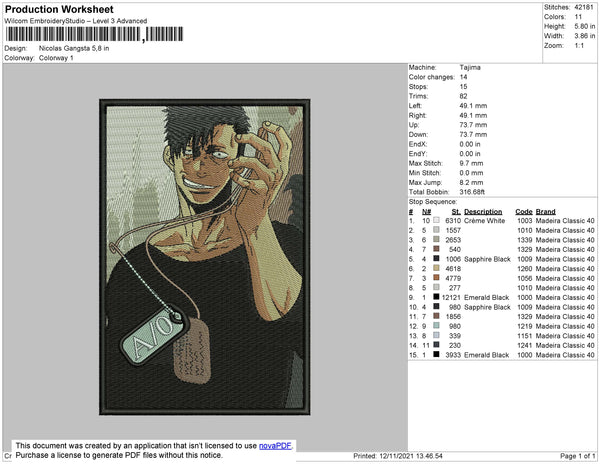Viewport: 600px width, 464px height.
Task: Click the Machine value 'Tajima'
Action: (470, 67)
